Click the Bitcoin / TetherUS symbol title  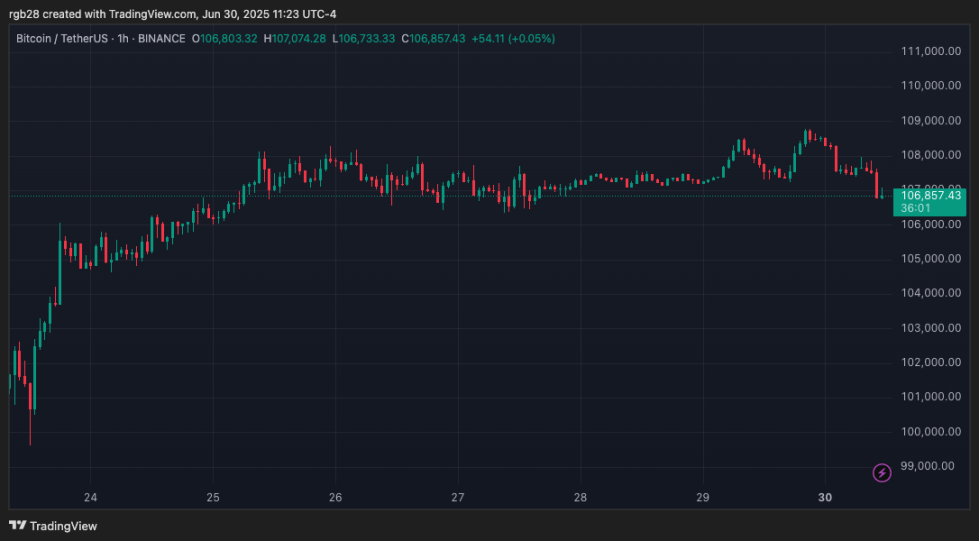coord(61,39)
